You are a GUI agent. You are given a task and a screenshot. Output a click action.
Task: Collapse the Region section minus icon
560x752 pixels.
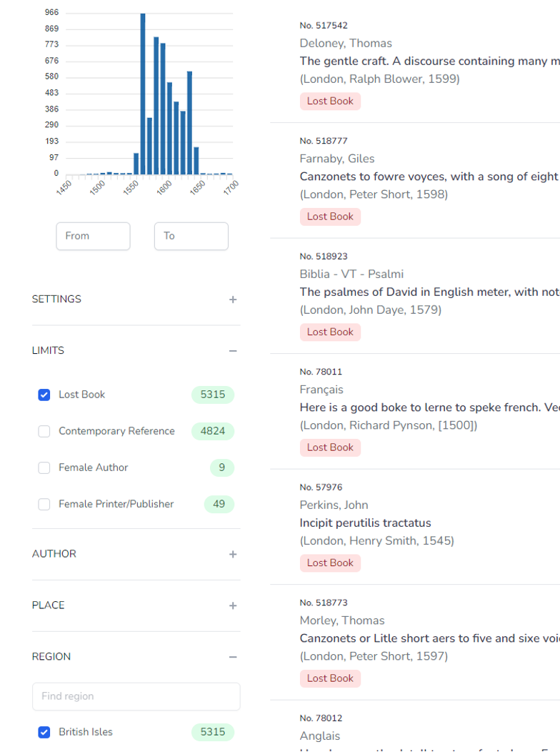(x=233, y=657)
